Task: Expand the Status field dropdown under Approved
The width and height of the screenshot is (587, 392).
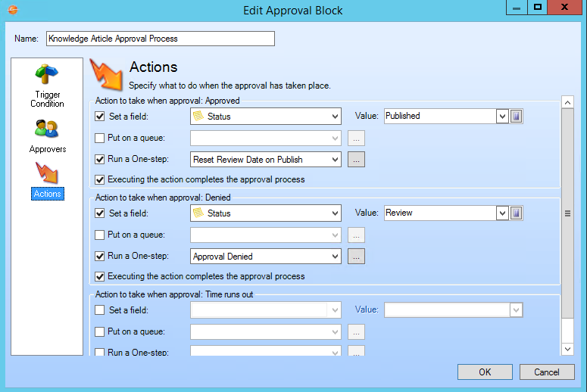Action: (x=335, y=117)
